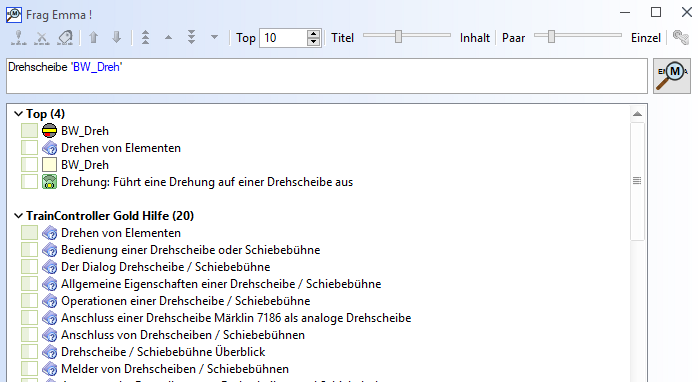This screenshot has height=382, width=698.
Task: Select Drehung: Führt eine Drehung auf einer Drehscheibe aus
Action: point(207,182)
